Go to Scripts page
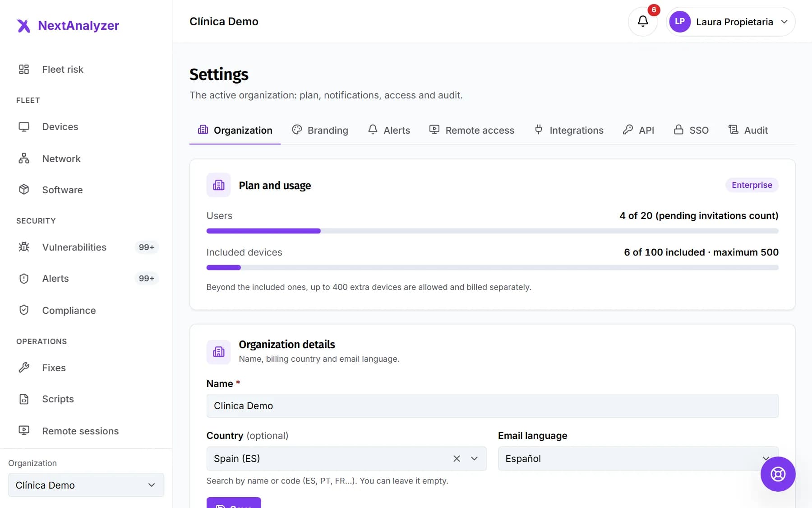 pos(86,399)
